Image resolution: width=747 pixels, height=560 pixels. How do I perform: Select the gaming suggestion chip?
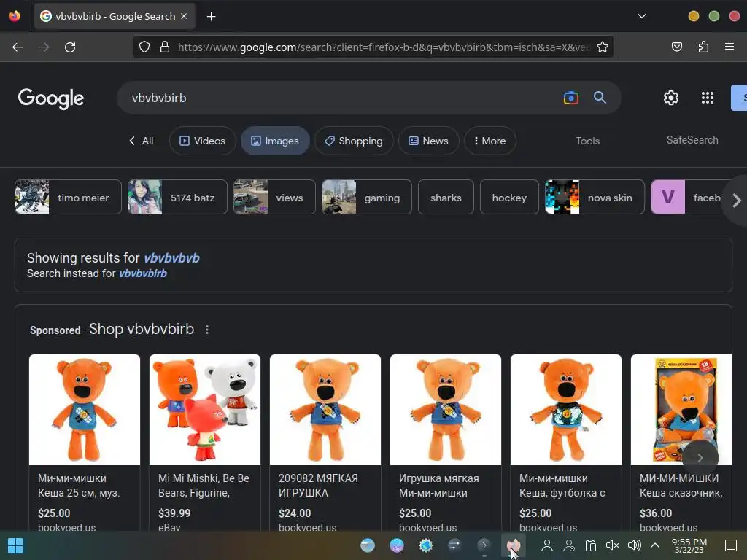[367, 197]
